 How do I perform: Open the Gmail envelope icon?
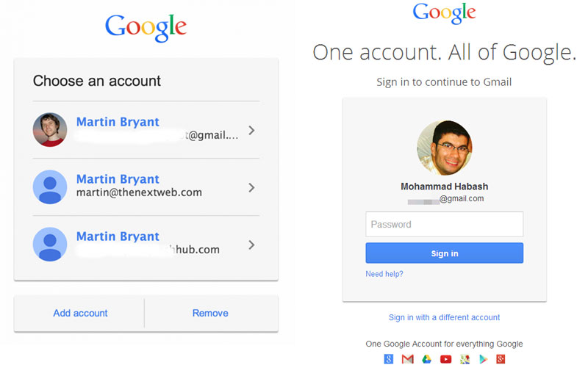407,359
